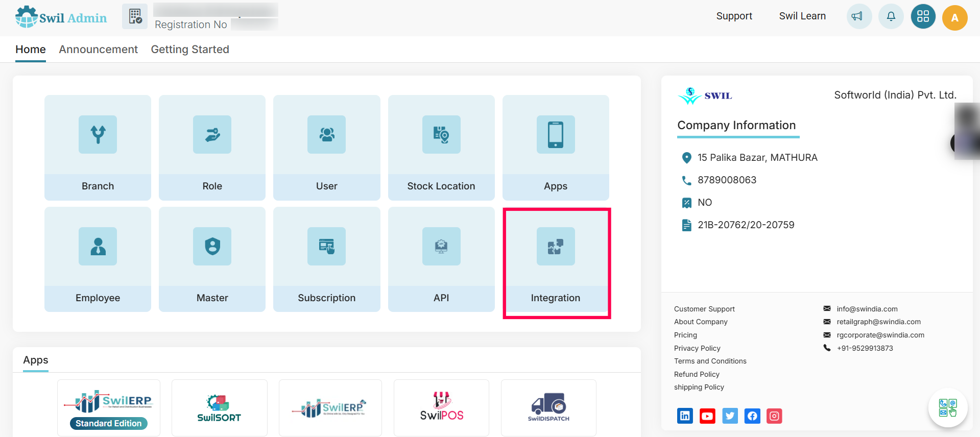Screen dimensions: 980x437
Task: Open the app grid launcher icon
Action: tap(923, 16)
